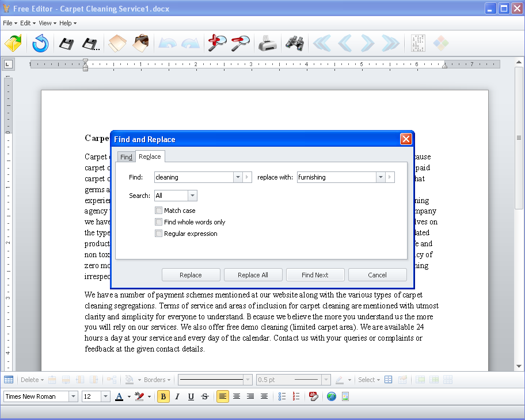Switch to the Find tab
The width and height of the screenshot is (525, 420).
coord(126,157)
